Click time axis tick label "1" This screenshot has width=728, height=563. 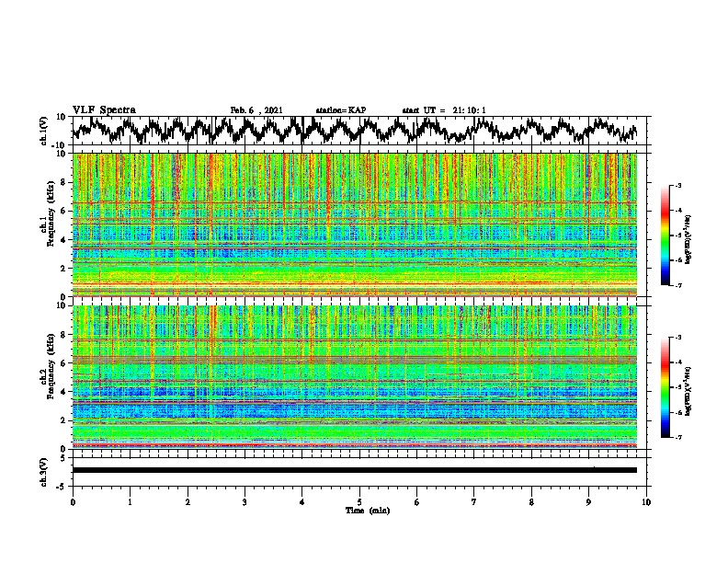[x=130, y=502]
